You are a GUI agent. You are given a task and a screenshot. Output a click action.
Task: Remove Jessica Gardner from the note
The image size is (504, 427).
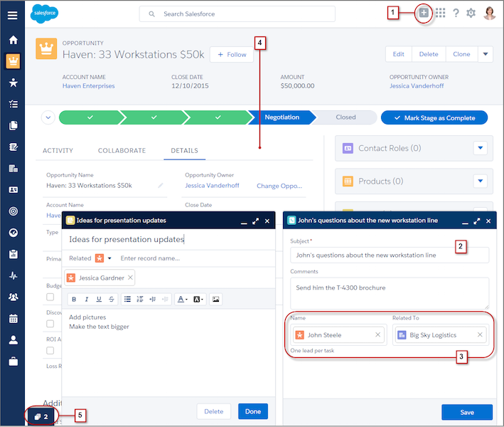point(130,278)
